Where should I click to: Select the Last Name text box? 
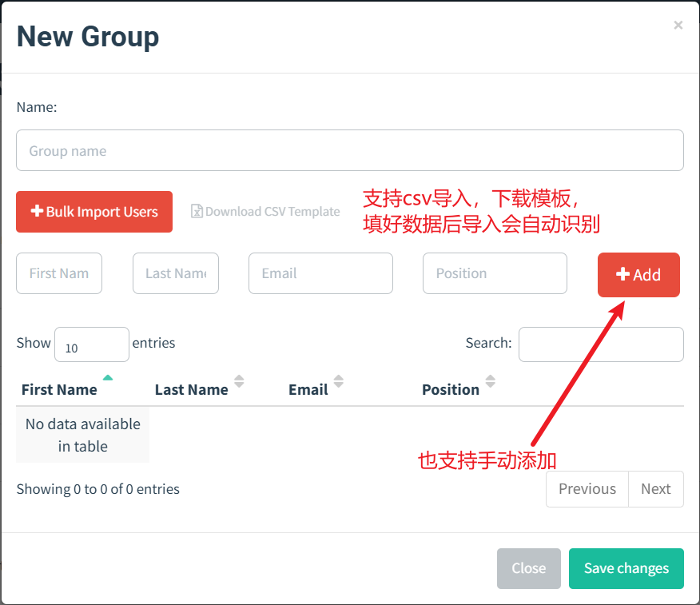pyautogui.click(x=176, y=273)
